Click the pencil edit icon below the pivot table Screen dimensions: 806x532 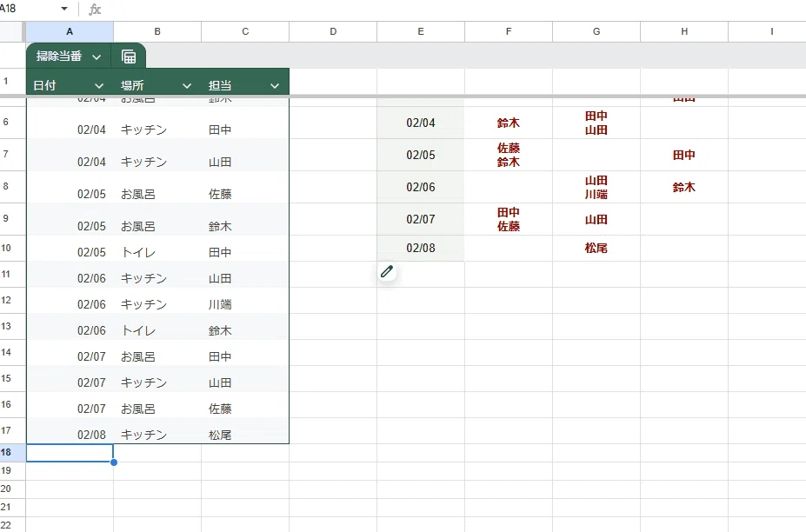click(x=387, y=271)
